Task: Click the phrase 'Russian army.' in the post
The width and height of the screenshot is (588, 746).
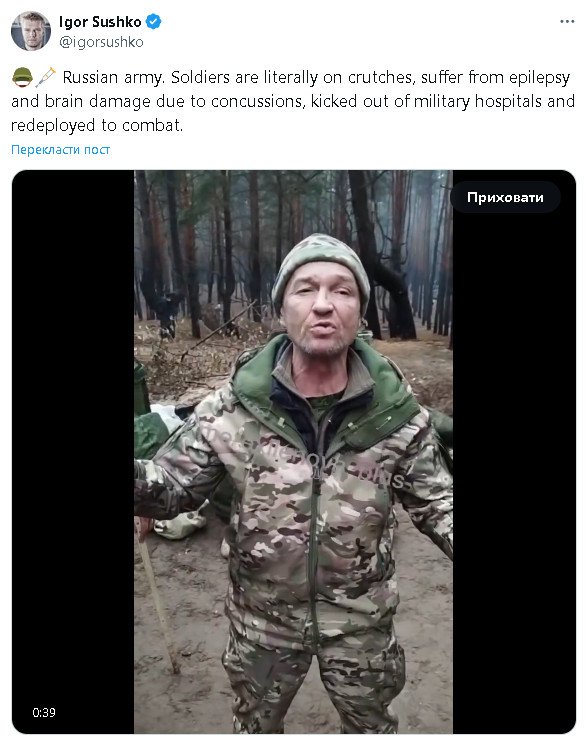Action: point(114,77)
